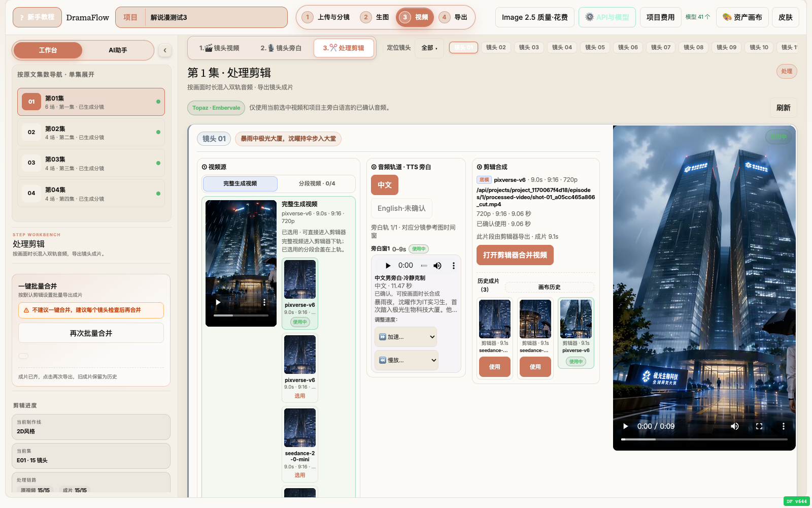Image resolution: width=812 pixels, height=508 pixels.
Task: Play the main preview video
Action: coord(626,426)
